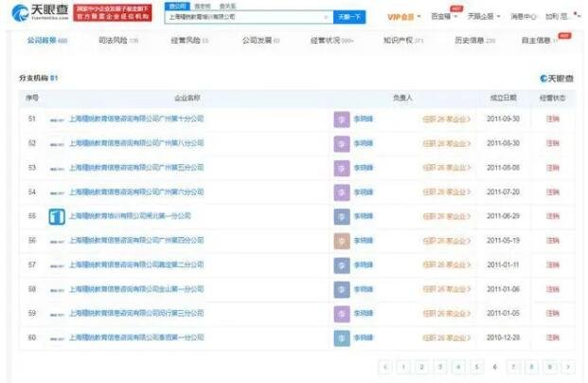Clear the search box with the X icon
The height and width of the screenshot is (383, 588).
pos(326,17)
